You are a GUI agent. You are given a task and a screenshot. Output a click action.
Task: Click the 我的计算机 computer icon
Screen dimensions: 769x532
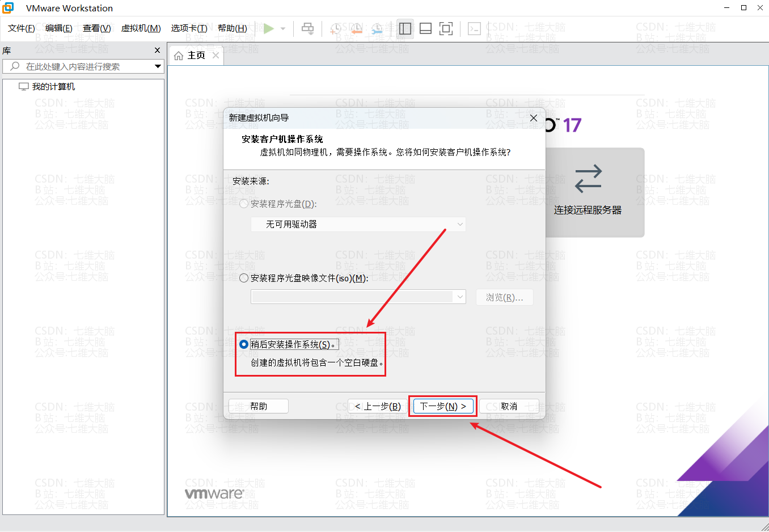[x=24, y=87]
